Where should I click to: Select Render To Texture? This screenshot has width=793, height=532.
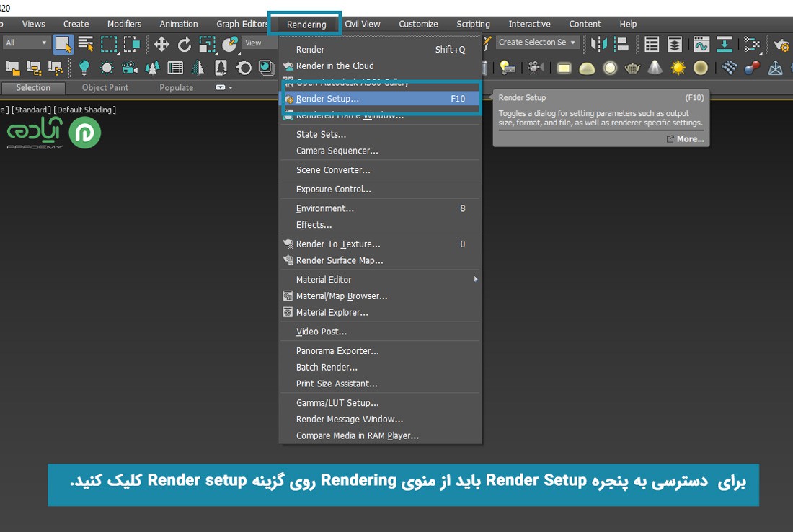tap(380, 244)
